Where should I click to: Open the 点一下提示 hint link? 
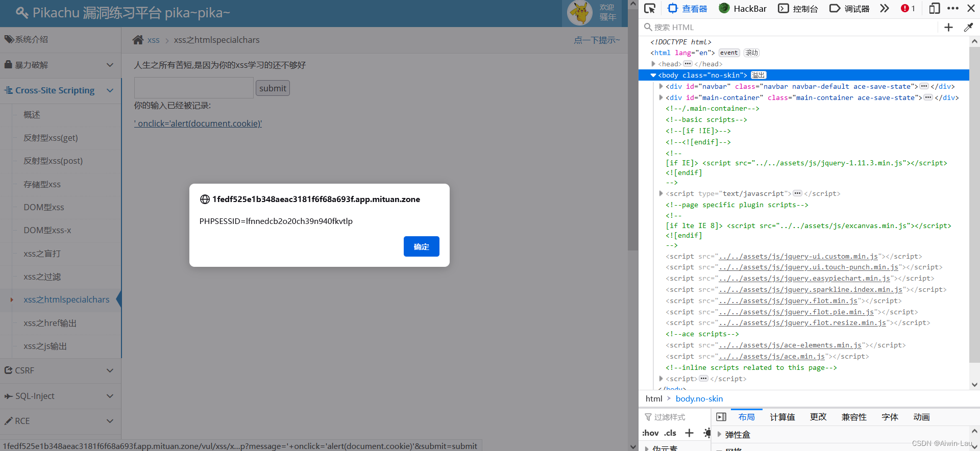click(597, 40)
